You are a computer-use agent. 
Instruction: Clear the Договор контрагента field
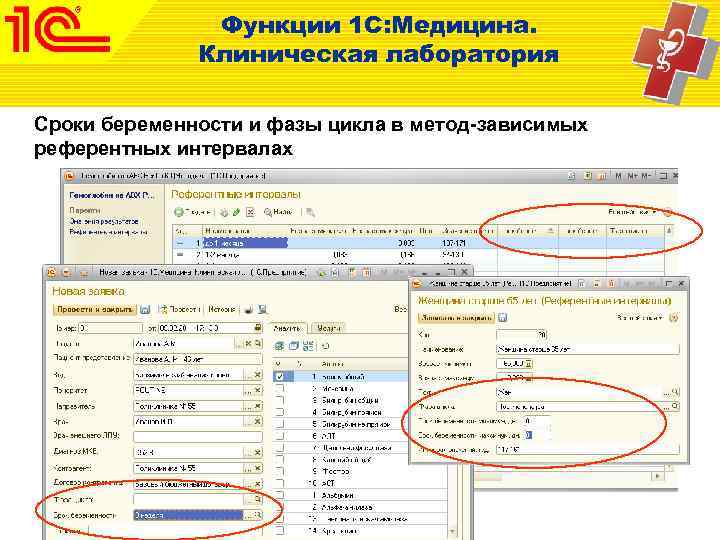pyautogui.click(x=258, y=484)
